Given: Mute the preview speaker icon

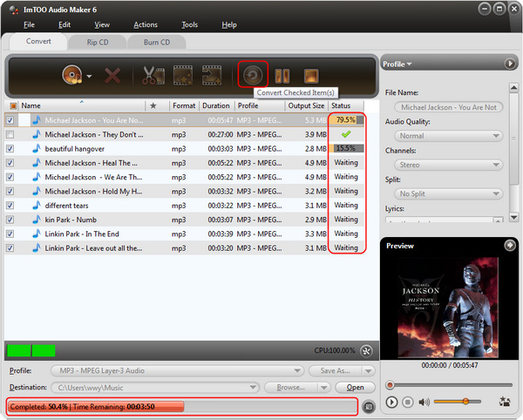Looking at the screenshot, I should (424, 402).
